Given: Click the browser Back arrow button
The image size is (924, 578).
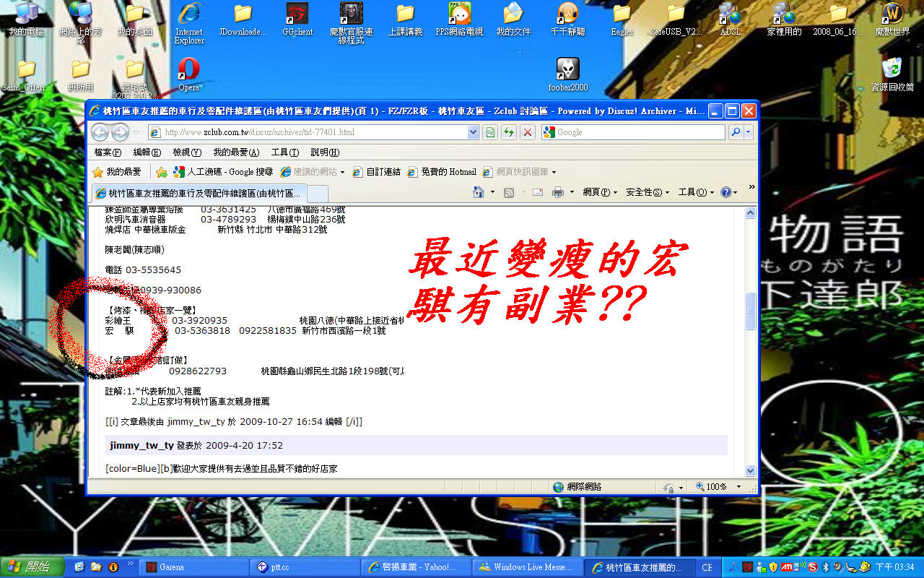Looking at the screenshot, I should pos(100,132).
